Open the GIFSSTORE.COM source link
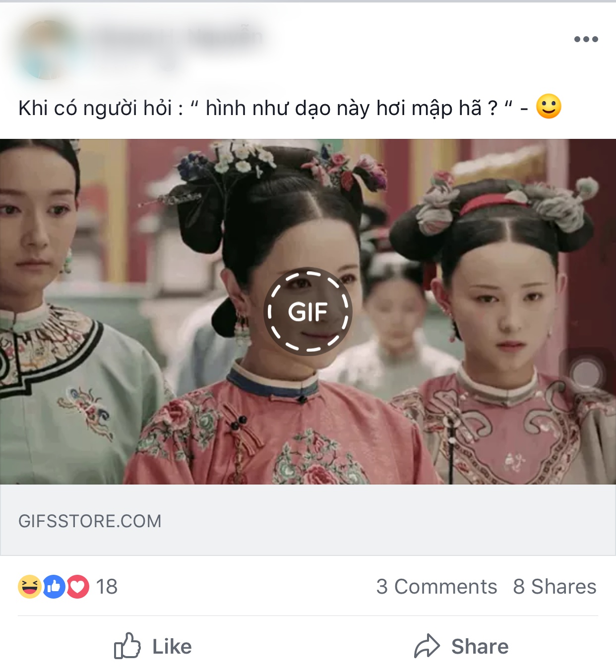Image resolution: width=616 pixels, height=672 pixels. pos(90,521)
